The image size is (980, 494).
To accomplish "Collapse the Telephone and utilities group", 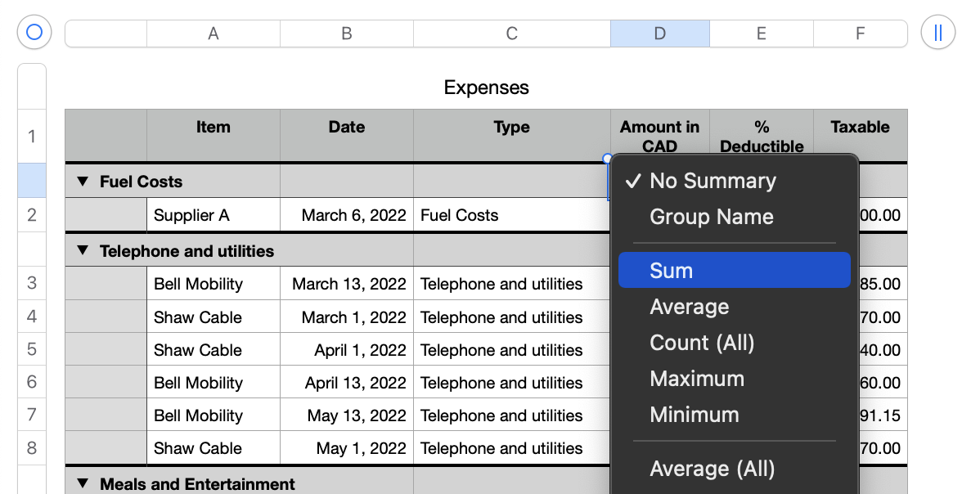I will [x=82, y=251].
